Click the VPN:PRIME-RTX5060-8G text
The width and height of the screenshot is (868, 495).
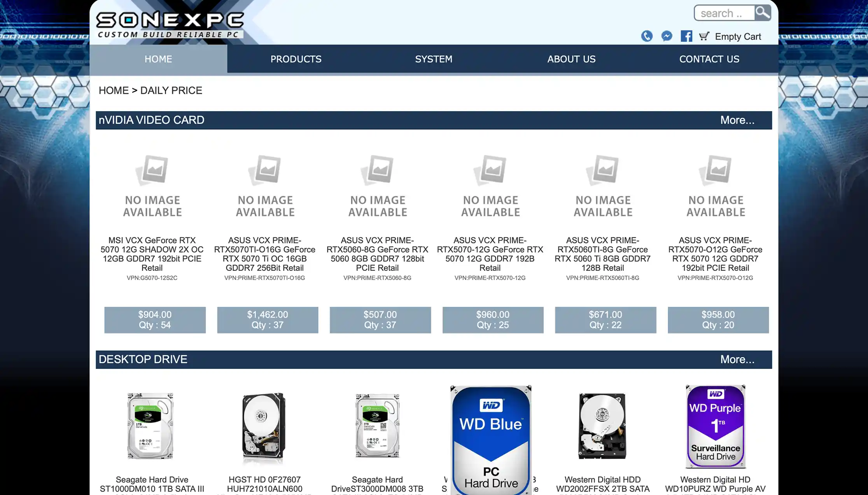377,278
